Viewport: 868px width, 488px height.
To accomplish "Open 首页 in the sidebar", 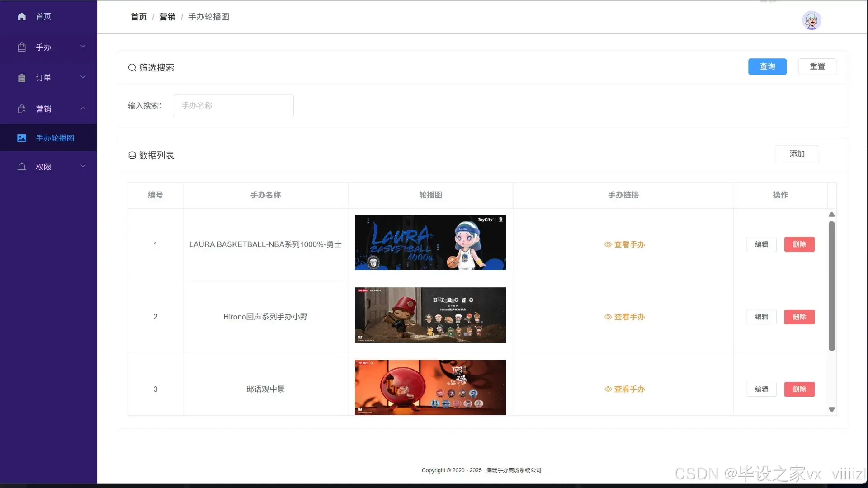I will point(48,17).
